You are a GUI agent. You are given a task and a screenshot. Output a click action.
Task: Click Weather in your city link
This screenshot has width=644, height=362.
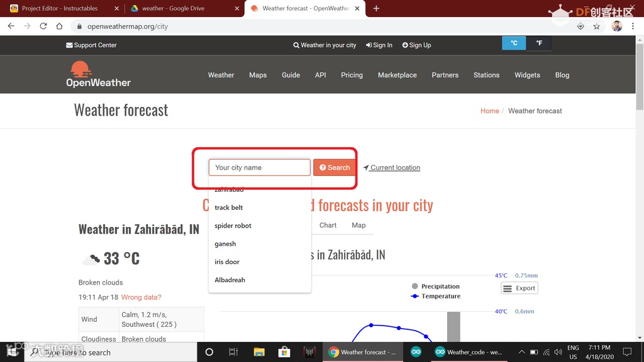[325, 45]
